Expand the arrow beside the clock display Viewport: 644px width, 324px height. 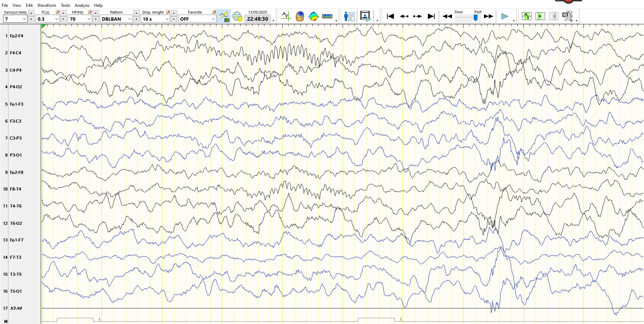(x=273, y=21)
